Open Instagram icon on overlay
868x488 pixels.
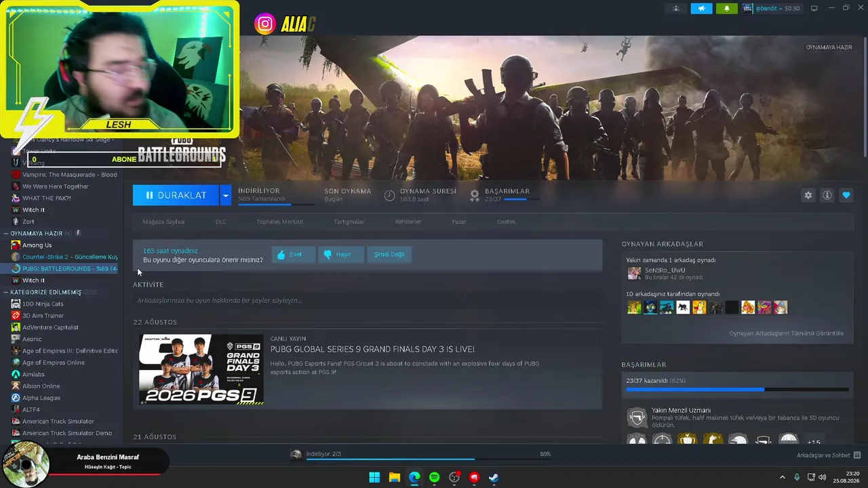click(x=264, y=24)
